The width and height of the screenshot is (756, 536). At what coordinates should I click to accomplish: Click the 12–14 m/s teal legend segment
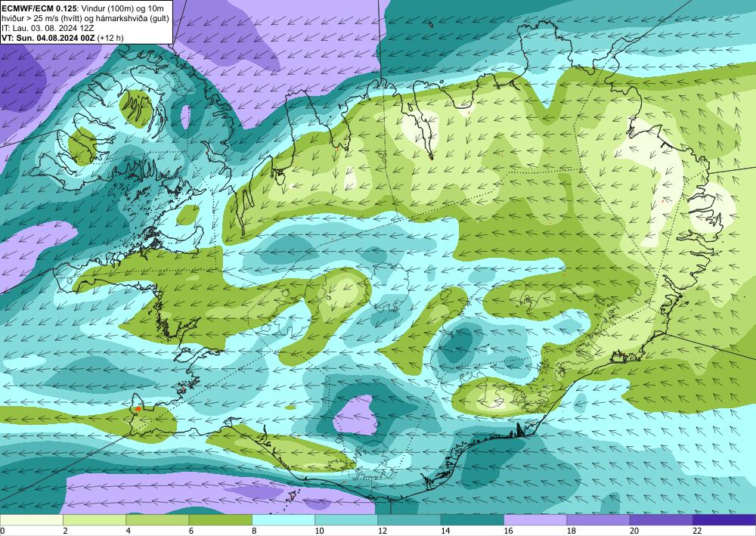pyautogui.click(x=409, y=520)
